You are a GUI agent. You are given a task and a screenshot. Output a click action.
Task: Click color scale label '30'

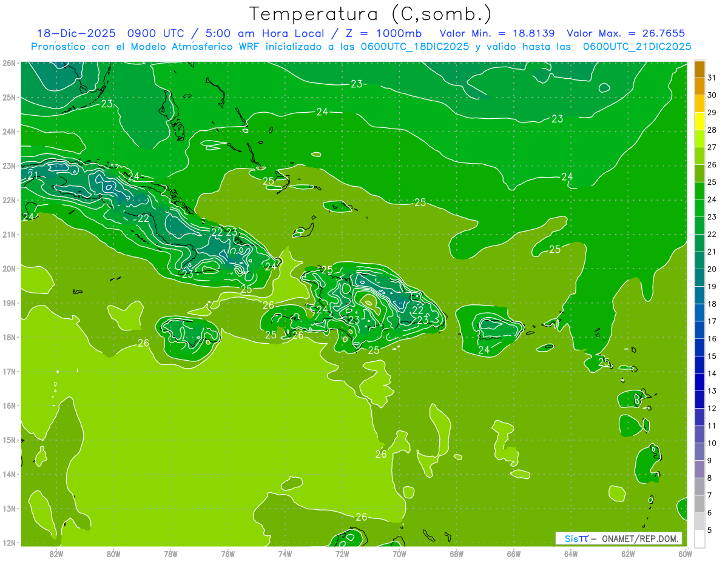[712, 95]
